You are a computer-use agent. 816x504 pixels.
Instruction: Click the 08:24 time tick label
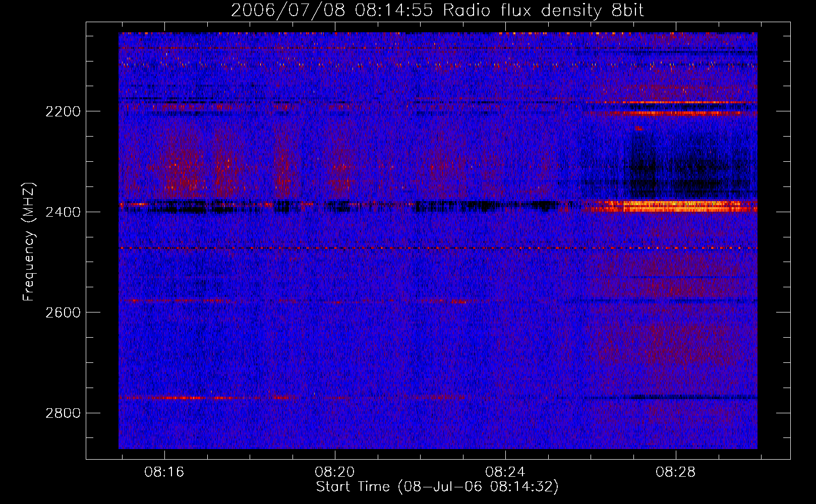click(x=505, y=472)
